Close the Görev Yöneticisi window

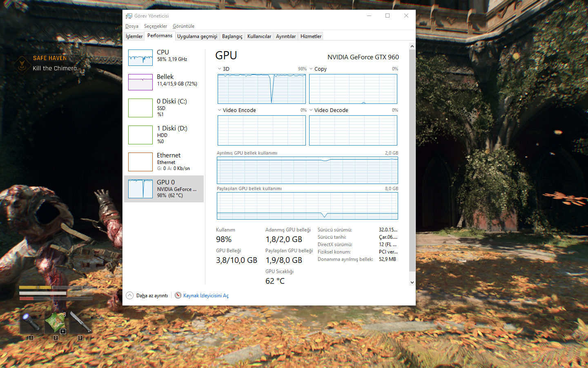coord(406,16)
